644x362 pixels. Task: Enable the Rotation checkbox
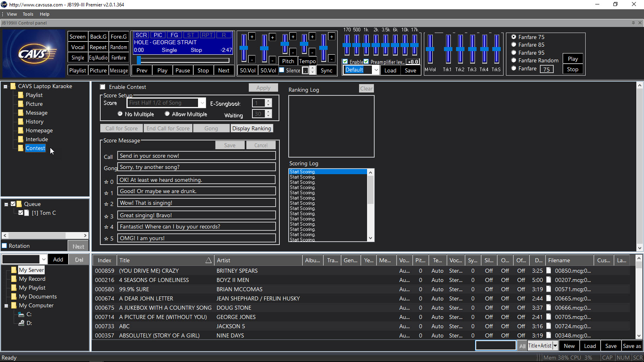(x=4, y=246)
